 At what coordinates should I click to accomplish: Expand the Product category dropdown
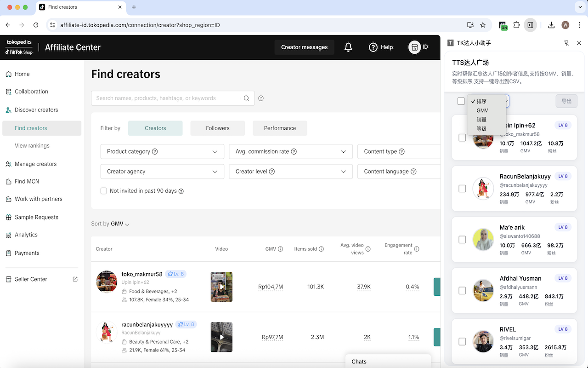pyautogui.click(x=162, y=151)
